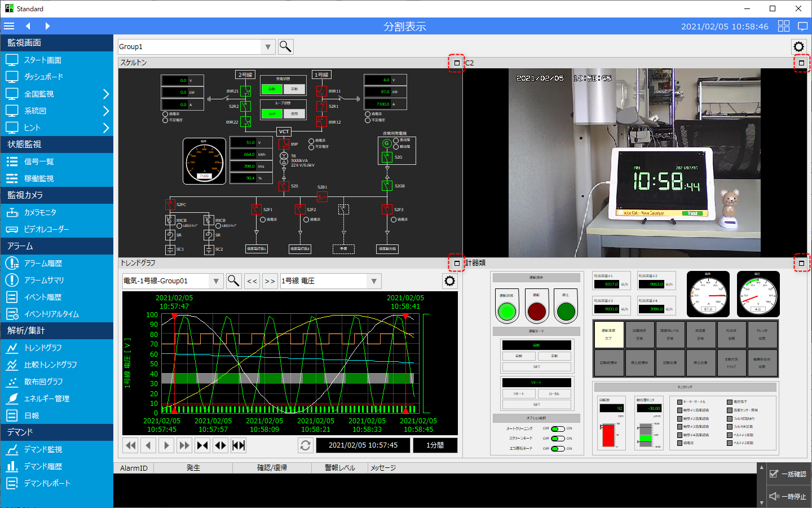Click the search magnifier next to Group1
The width and height of the screenshot is (812, 508).
click(286, 47)
